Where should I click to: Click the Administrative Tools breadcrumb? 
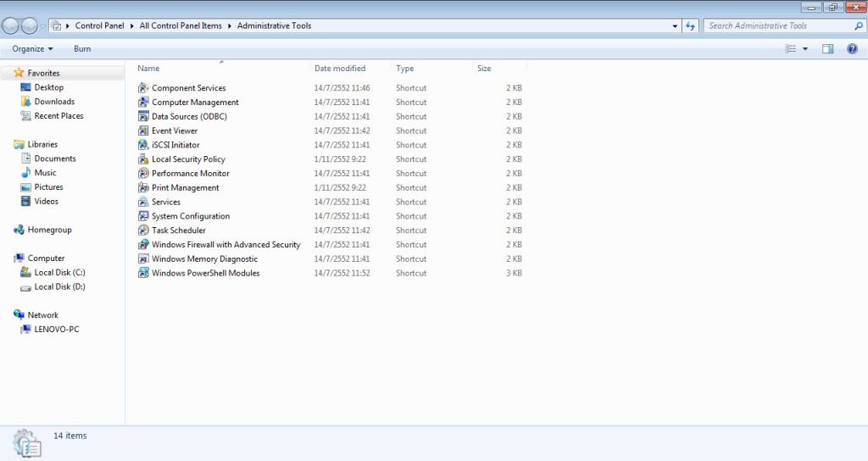(x=274, y=25)
